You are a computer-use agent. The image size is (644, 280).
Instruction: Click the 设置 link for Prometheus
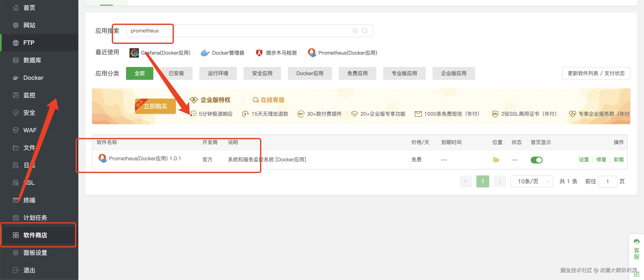click(x=584, y=160)
